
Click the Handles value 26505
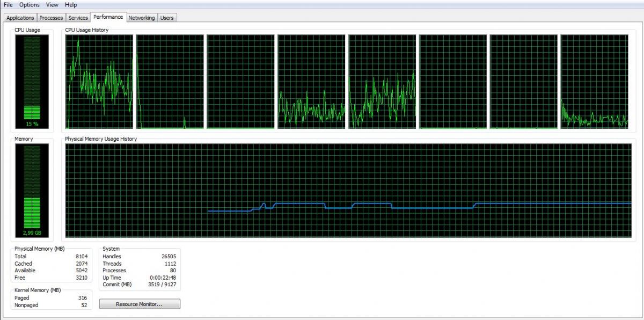tap(169, 257)
